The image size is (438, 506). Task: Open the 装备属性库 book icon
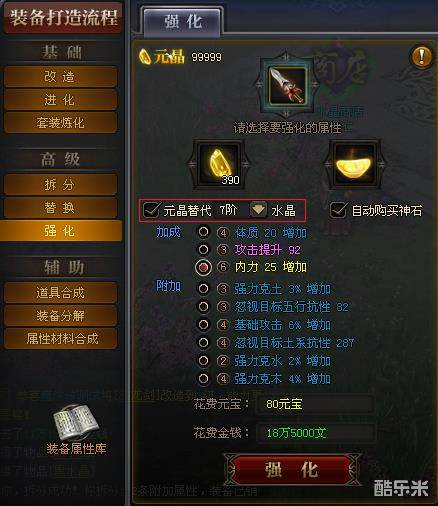[x=76, y=421]
